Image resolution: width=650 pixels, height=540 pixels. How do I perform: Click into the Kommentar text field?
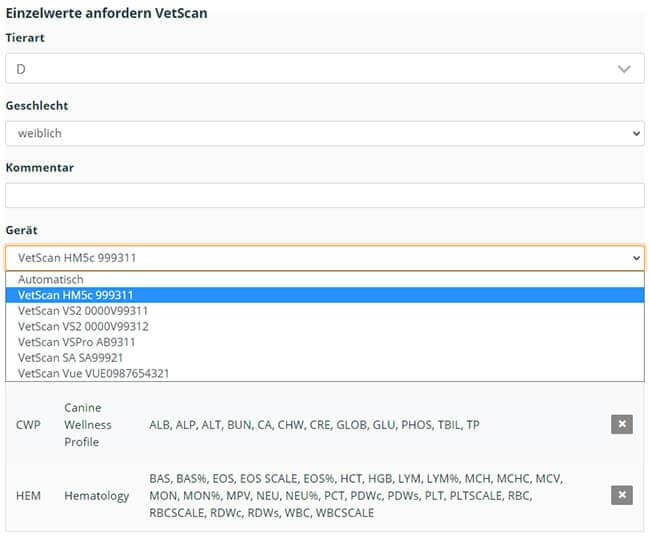[x=325, y=195]
